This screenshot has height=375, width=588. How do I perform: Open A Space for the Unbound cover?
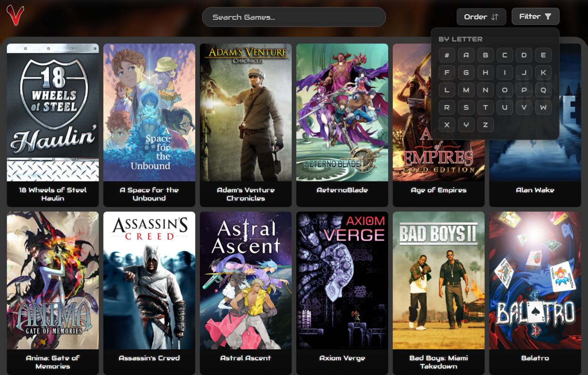pos(149,112)
